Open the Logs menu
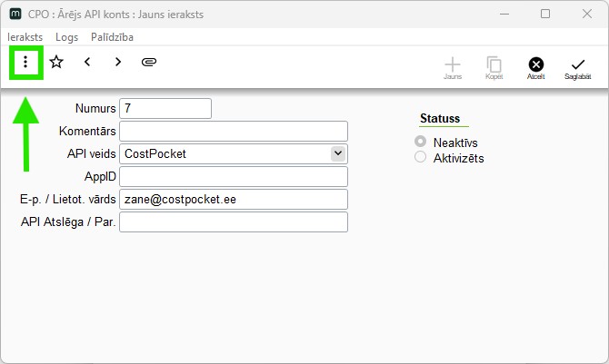Viewport: 609px width, 364px height. [66, 37]
